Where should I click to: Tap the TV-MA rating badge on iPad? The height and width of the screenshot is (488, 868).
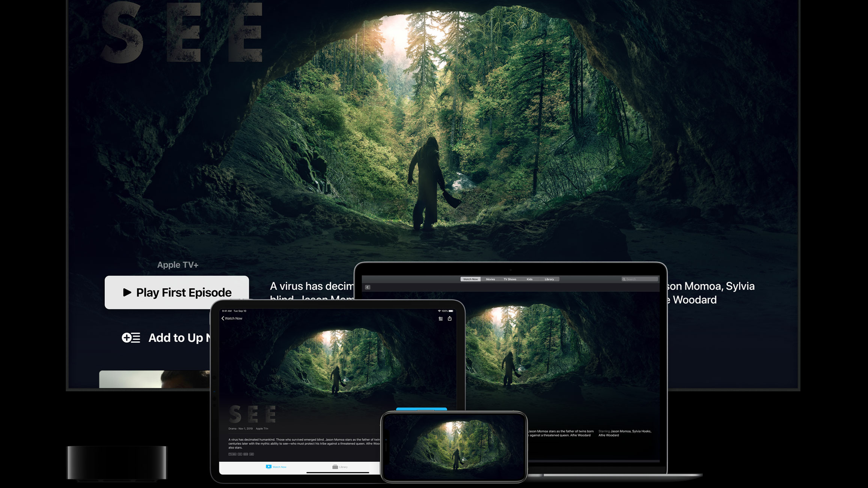(x=232, y=454)
